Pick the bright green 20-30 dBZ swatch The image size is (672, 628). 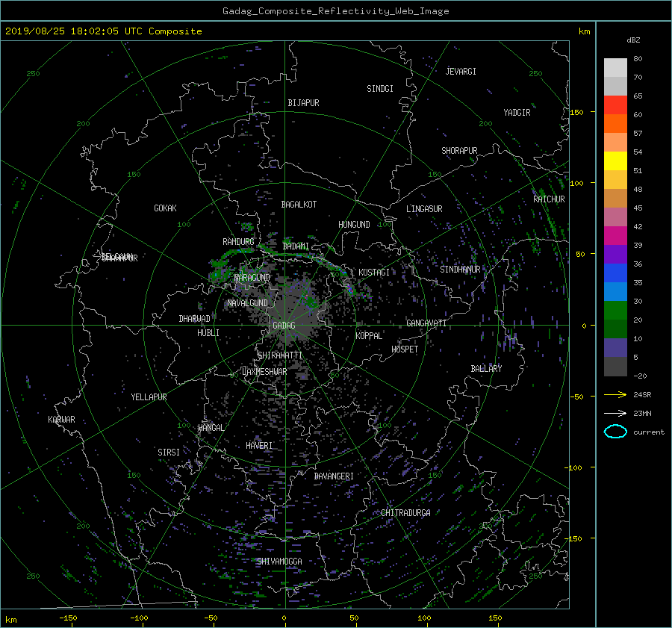pyautogui.click(x=615, y=311)
